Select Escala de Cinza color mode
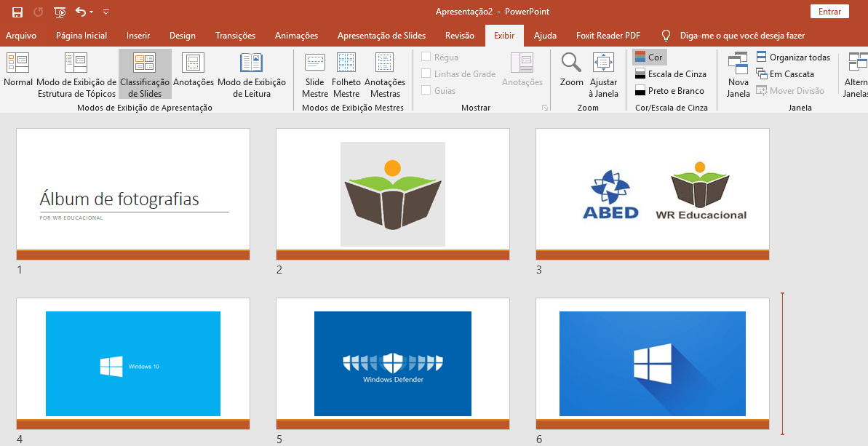Screen dimensions: 868x446 click(670, 73)
